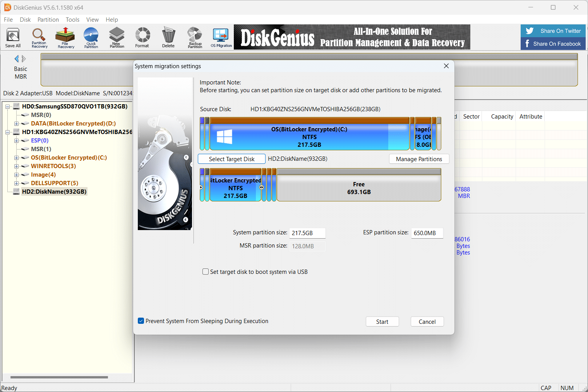Open the Backup Partition tool
Viewport: 588px width, 392px height.
(x=194, y=37)
